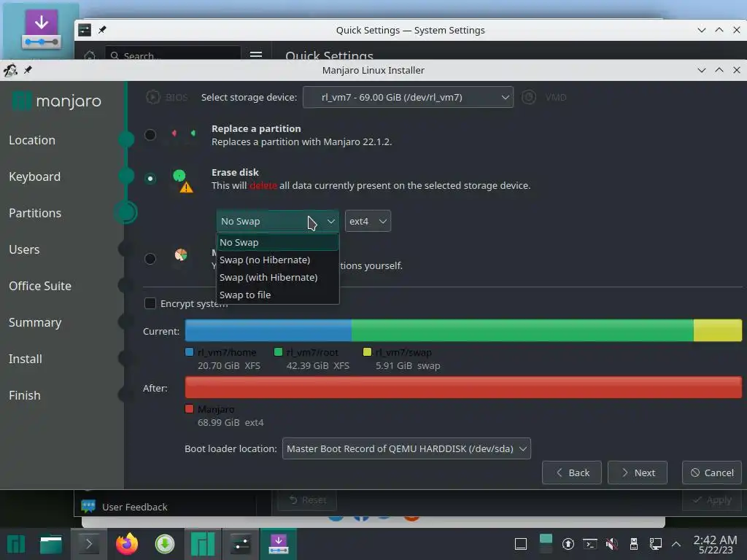Click the System Settings window menu icon
The height and width of the screenshot is (560, 747).
[x=85, y=30]
